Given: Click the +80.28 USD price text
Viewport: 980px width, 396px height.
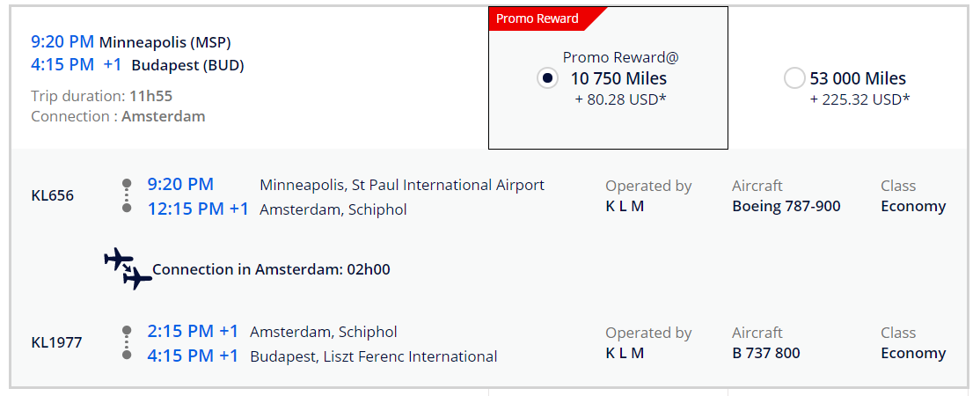Looking at the screenshot, I should pos(620,99).
